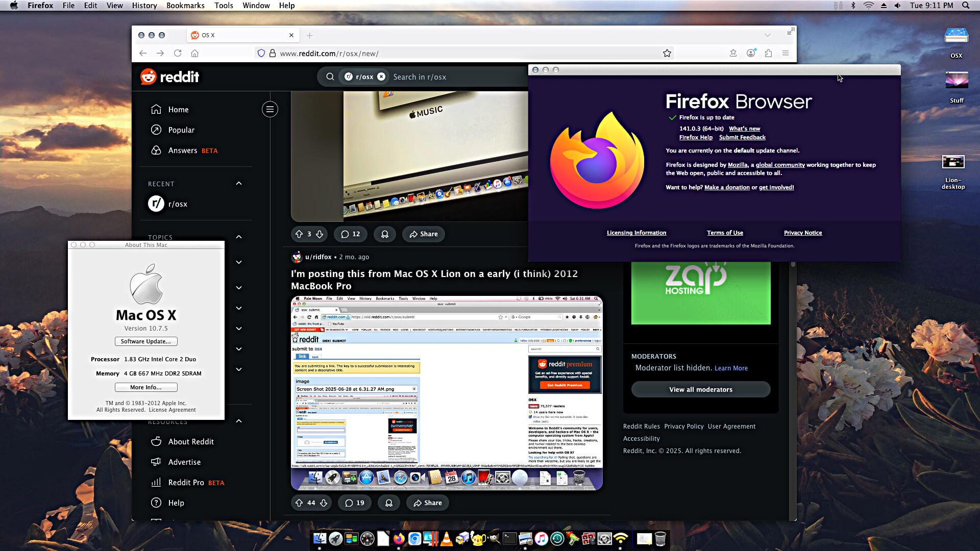Image resolution: width=980 pixels, height=551 pixels.
Task: Open the What's new link
Action: tap(744, 129)
